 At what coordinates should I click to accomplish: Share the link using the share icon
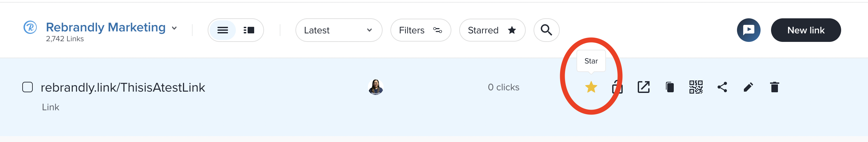coord(722,87)
